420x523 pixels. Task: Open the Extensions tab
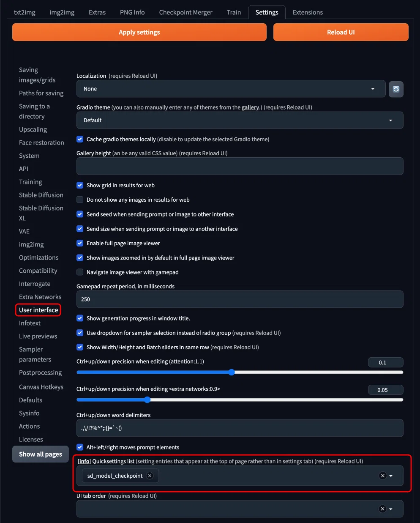[x=308, y=12]
